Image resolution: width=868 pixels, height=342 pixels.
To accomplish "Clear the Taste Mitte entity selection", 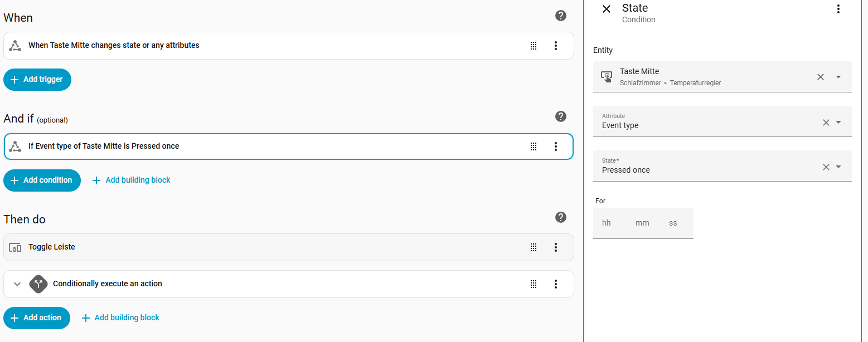I will [820, 77].
